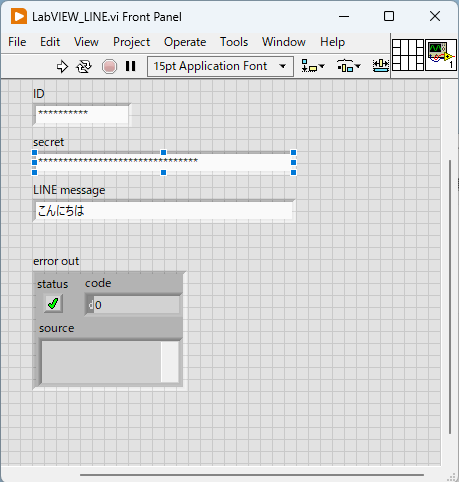Viewport: 459px width, 482px height.
Task: Open the Align Objects tool
Action: [309, 66]
